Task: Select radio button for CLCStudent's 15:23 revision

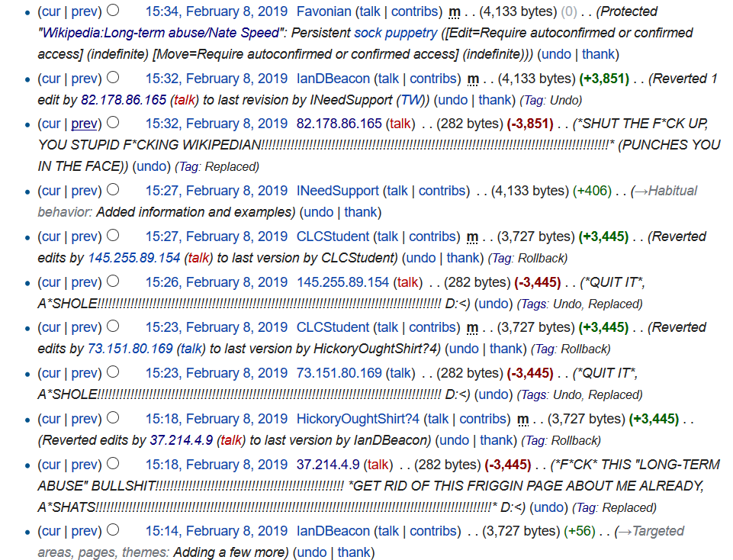Action: 113,326
